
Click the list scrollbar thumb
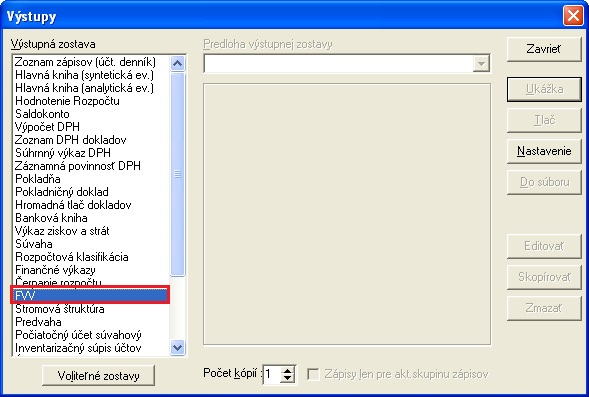(x=177, y=175)
